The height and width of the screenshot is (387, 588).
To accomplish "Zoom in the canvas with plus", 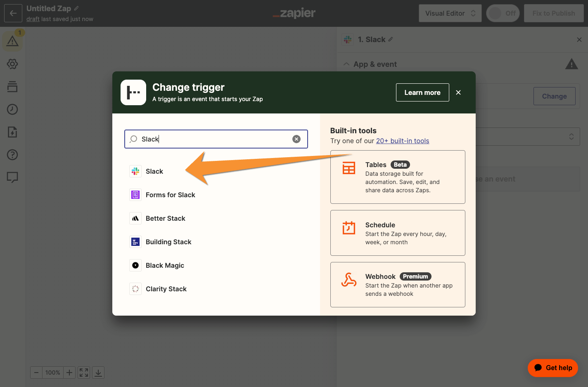I will point(69,373).
